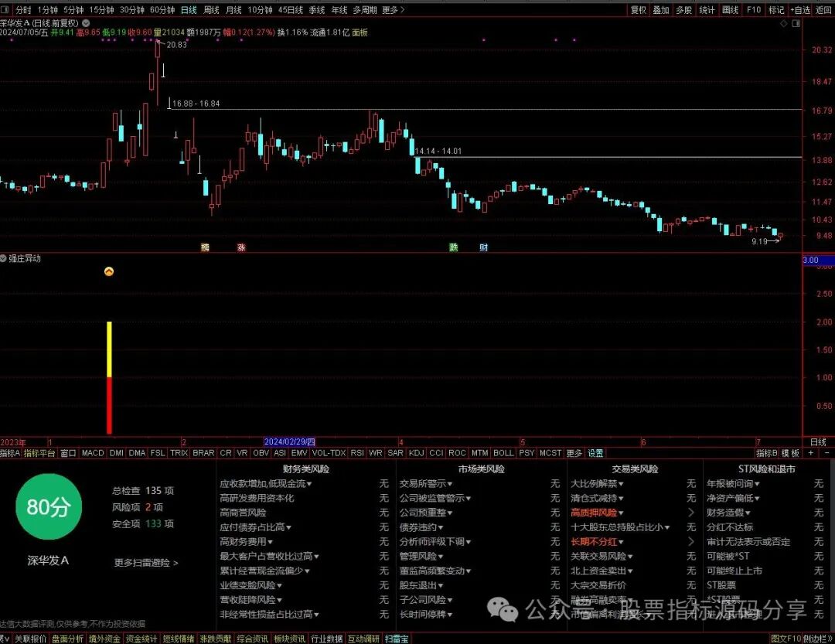Viewport: 835px width, 644px height.
Task: Click the 榜 marker under the candlestick chart
Action: pos(205,247)
